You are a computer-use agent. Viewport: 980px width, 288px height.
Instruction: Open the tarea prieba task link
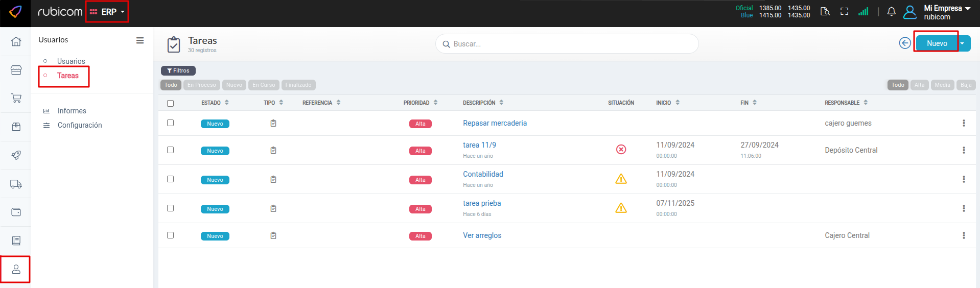tap(481, 203)
